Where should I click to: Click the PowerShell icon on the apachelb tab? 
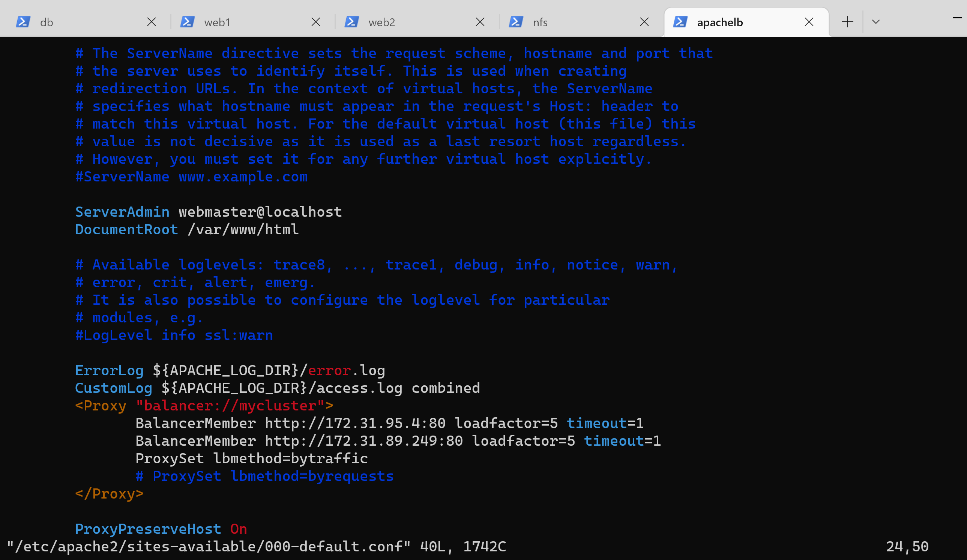pyautogui.click(x=680, y=22)
